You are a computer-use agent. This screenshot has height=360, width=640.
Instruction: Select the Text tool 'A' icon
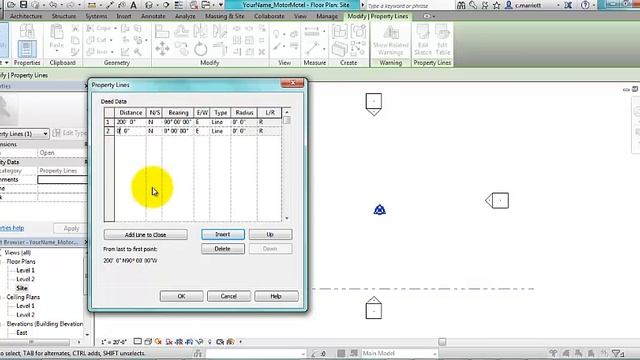click(133, 5)
